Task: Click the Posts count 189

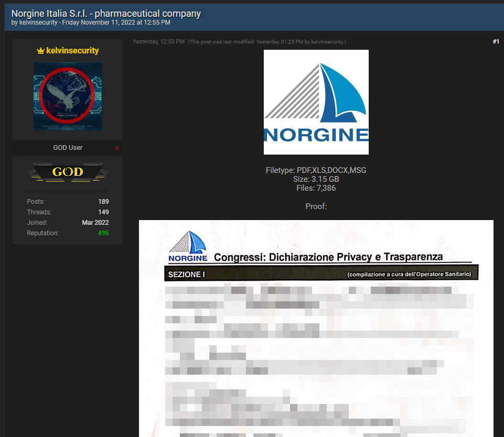Action: pos(103,202)
